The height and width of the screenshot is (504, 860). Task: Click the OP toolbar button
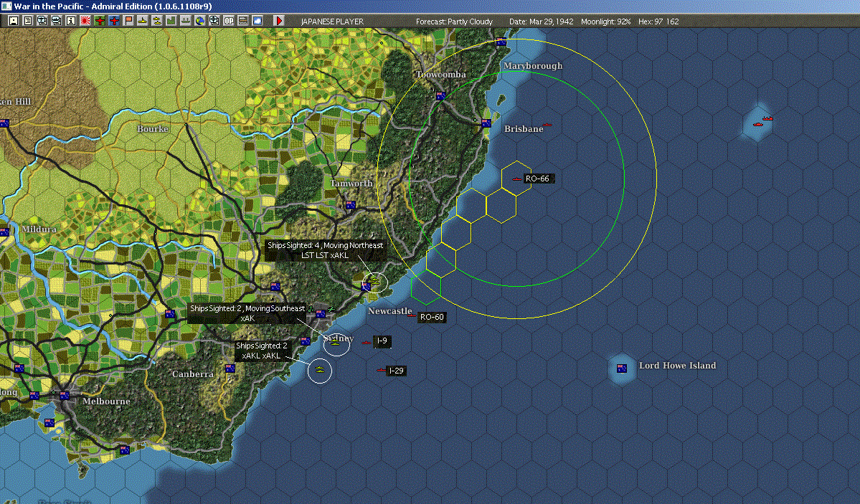[x=229, y=21]
